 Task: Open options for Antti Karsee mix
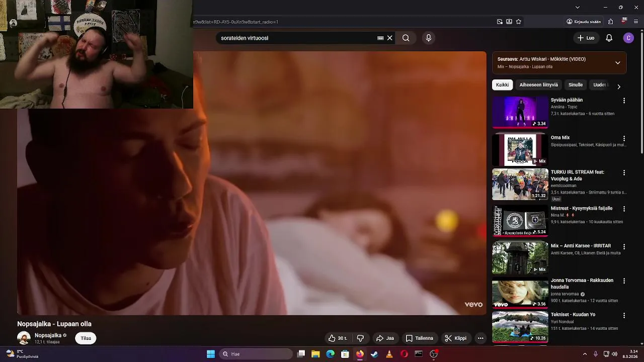pyautogui.click(x=624, y=247)
